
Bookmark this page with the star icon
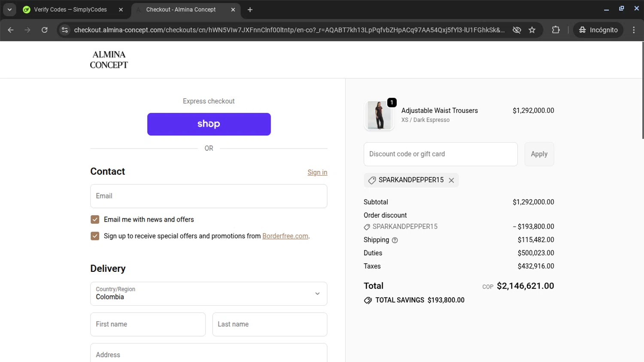point(532,30)
